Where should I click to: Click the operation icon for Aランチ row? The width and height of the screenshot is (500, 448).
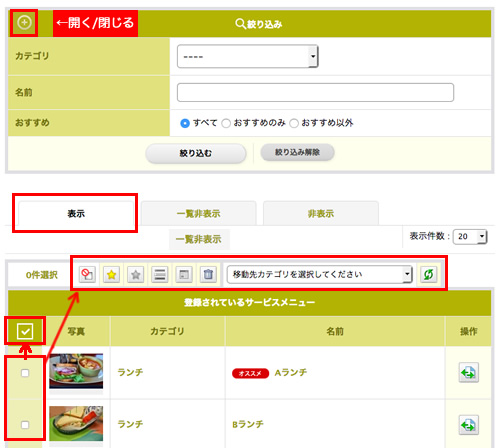click(469, 372)
